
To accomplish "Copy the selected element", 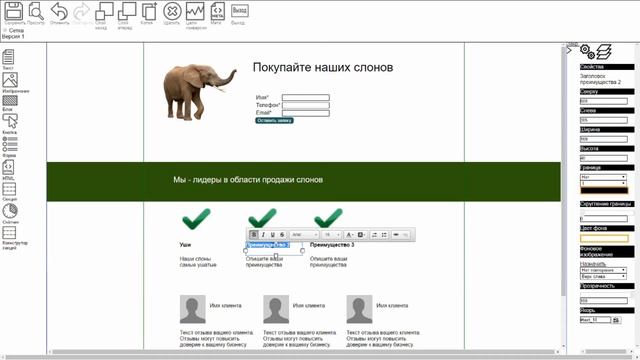I will [x=149, y=11].
